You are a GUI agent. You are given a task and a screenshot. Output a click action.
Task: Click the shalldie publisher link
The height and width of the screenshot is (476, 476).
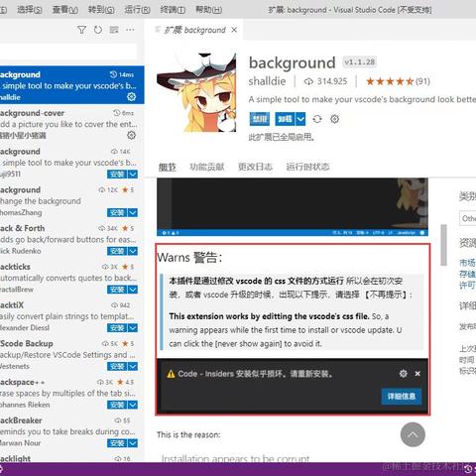pyautogui.click(x=267, y=81)
